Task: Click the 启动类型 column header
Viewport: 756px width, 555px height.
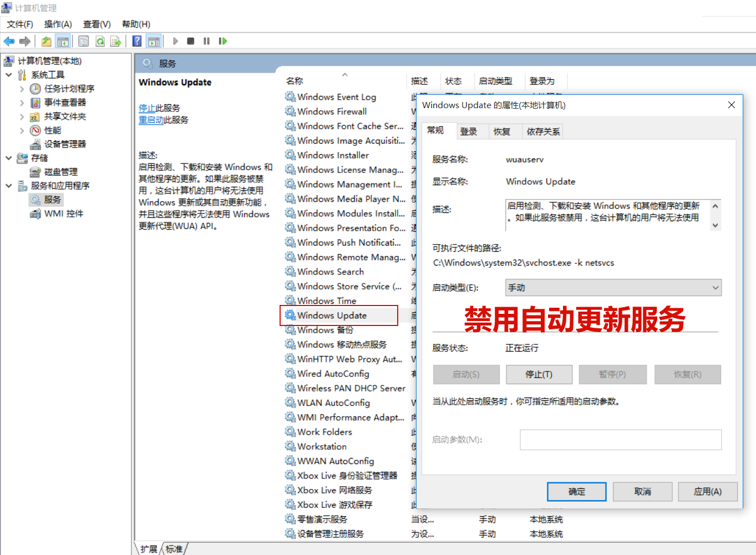Action: pos(496,81)
